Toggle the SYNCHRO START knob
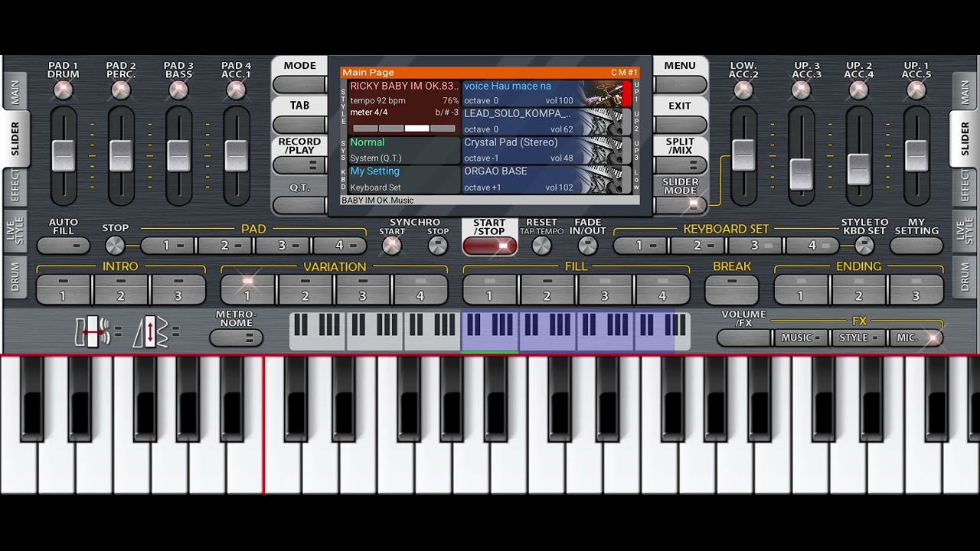This screenshot has height=551, width=980. (392, 246)
